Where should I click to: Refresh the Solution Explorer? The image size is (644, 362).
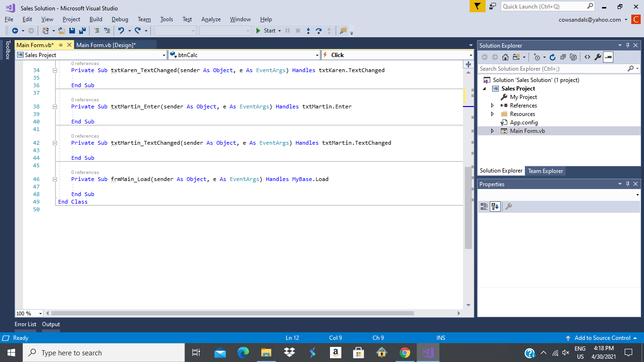point(553,57)
